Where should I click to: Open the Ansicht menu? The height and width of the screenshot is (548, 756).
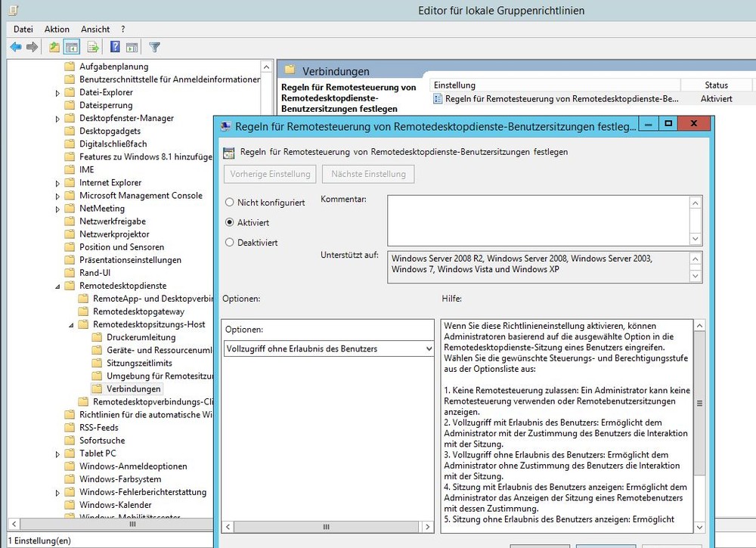point(95,29)
